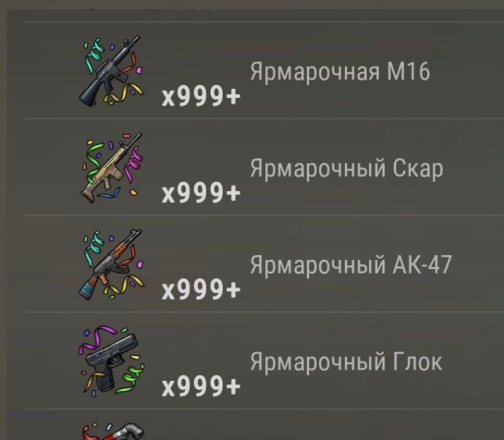
Task: Click the Ярмарочный Глок label
Action: coord(346,362)
